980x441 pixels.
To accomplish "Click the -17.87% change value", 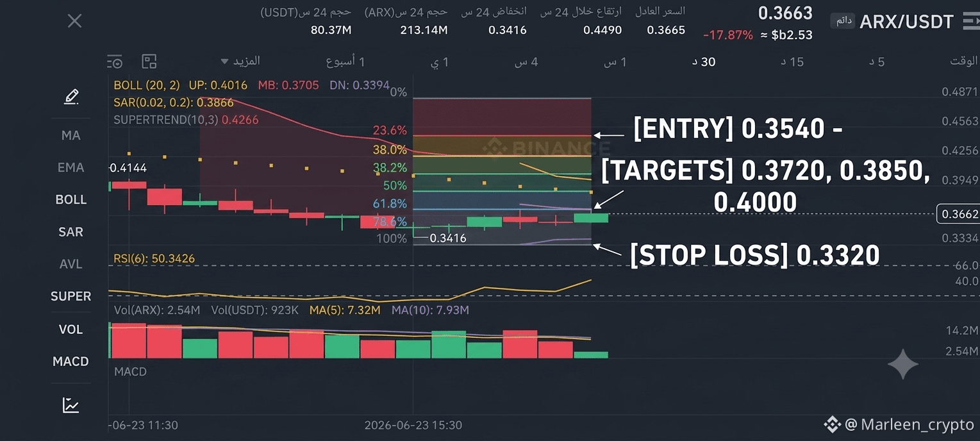I will pos(728,35).
